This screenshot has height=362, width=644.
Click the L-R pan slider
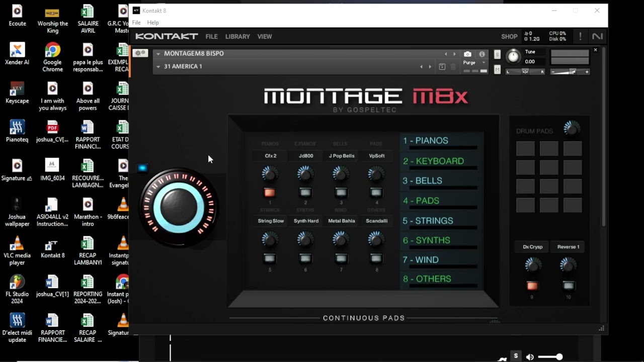tap(525, 72)
